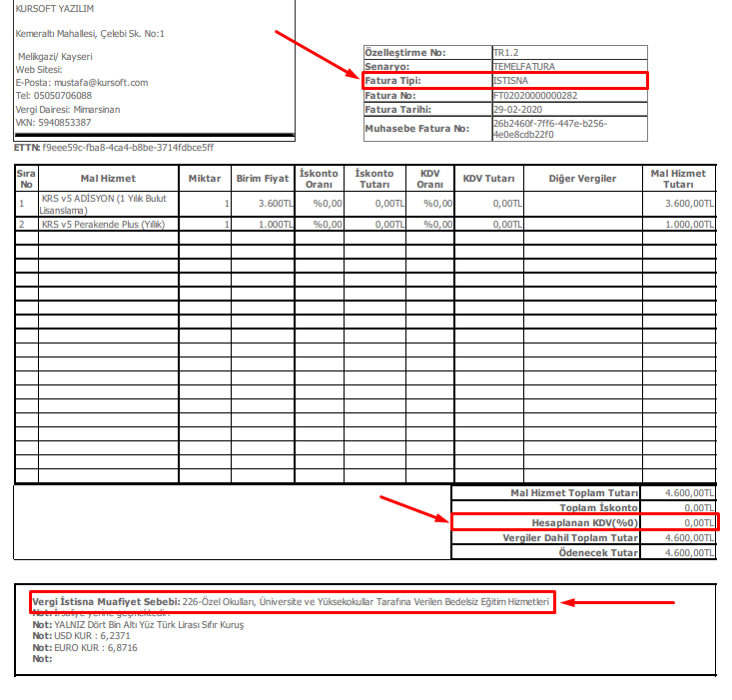Image resolution: width=732 pixels, height=700 pixels.
Task: Click the Muhasebe Fatura No GUID value
Action: click(x=549, y=129)
